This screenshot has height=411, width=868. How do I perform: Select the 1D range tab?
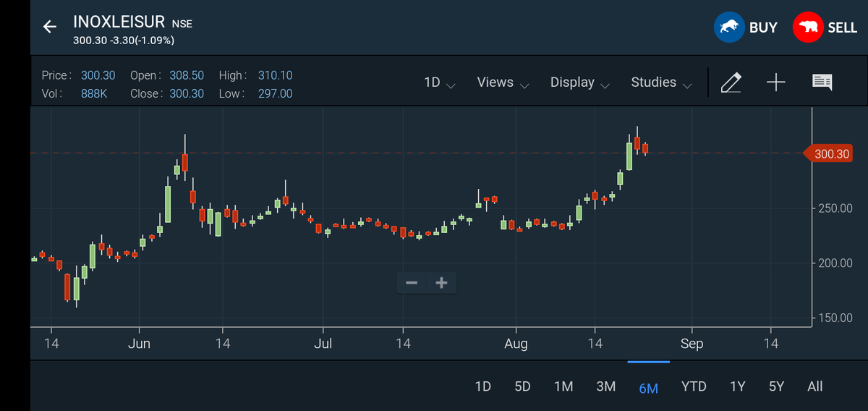[482, 386]
